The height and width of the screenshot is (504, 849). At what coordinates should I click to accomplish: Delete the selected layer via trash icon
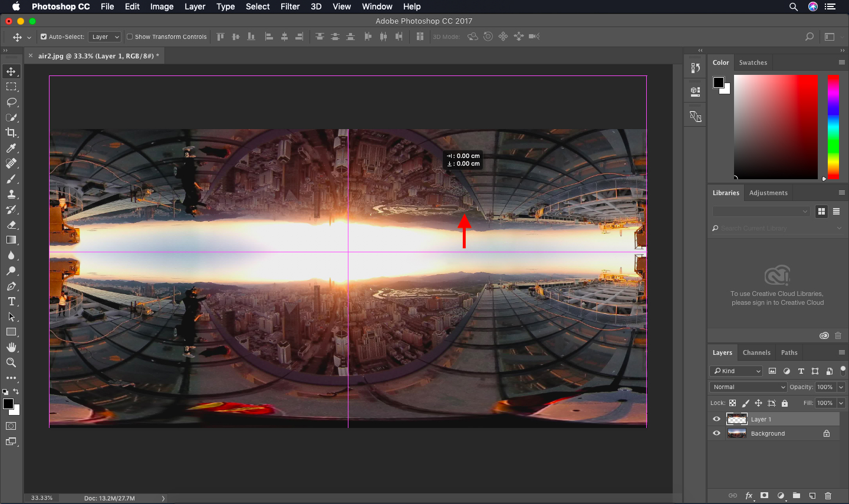[828, 496]
